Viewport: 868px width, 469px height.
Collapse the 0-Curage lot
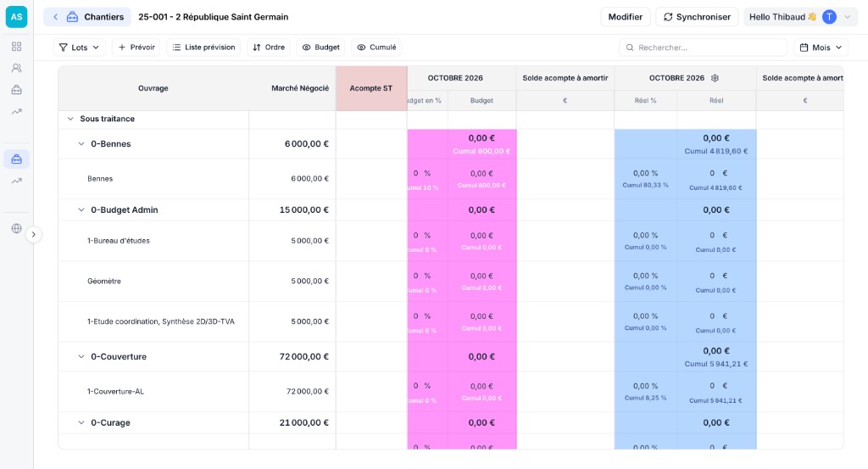tap(81, 422)
